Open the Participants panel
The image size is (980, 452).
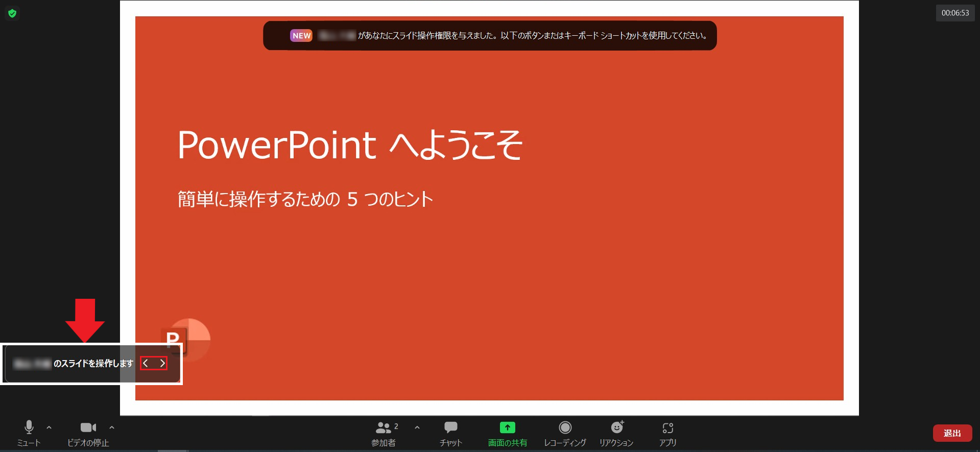tap(384, 434)
